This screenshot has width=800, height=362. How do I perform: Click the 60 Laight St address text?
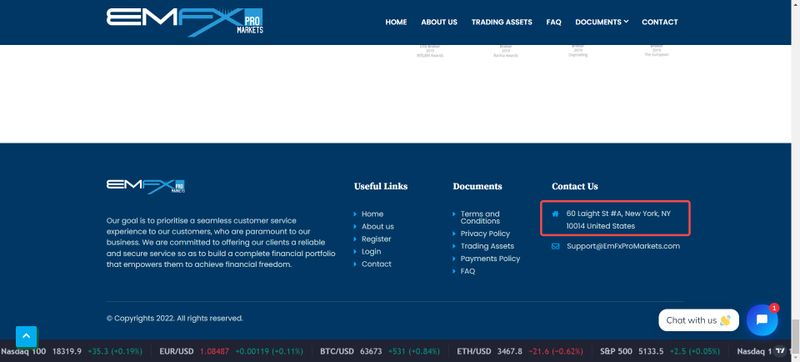point(618,220)
